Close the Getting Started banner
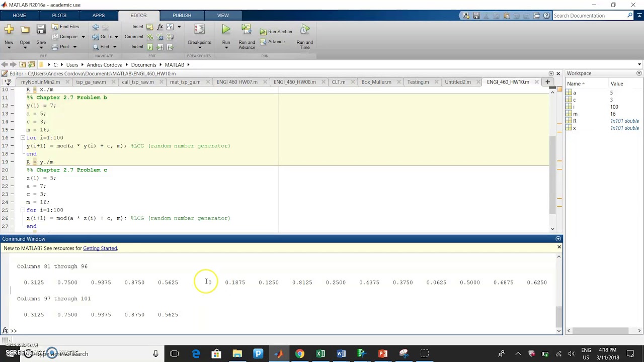The image size is (644, 362). [559, 247]
